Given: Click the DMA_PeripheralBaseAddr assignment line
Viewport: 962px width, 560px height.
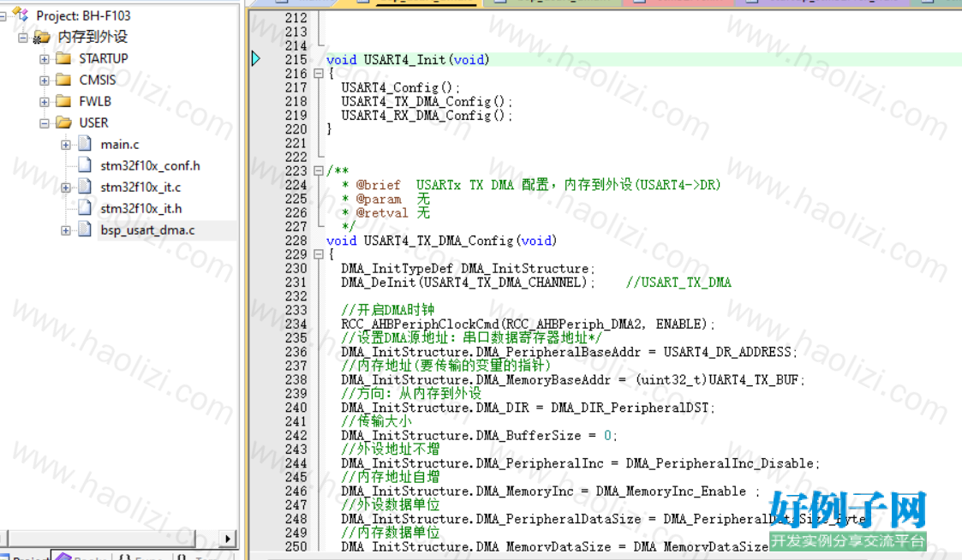Looking at the screenshot, I should click(570, 352).
